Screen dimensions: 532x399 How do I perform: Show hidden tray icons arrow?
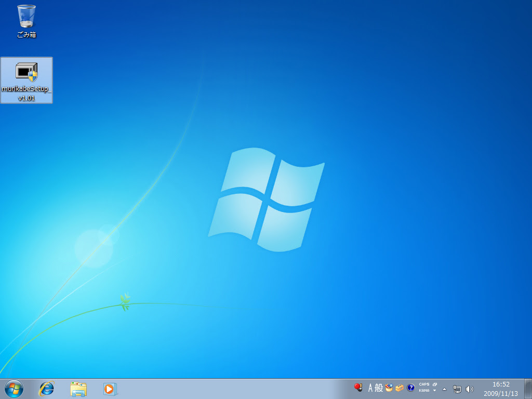[445, 389]
